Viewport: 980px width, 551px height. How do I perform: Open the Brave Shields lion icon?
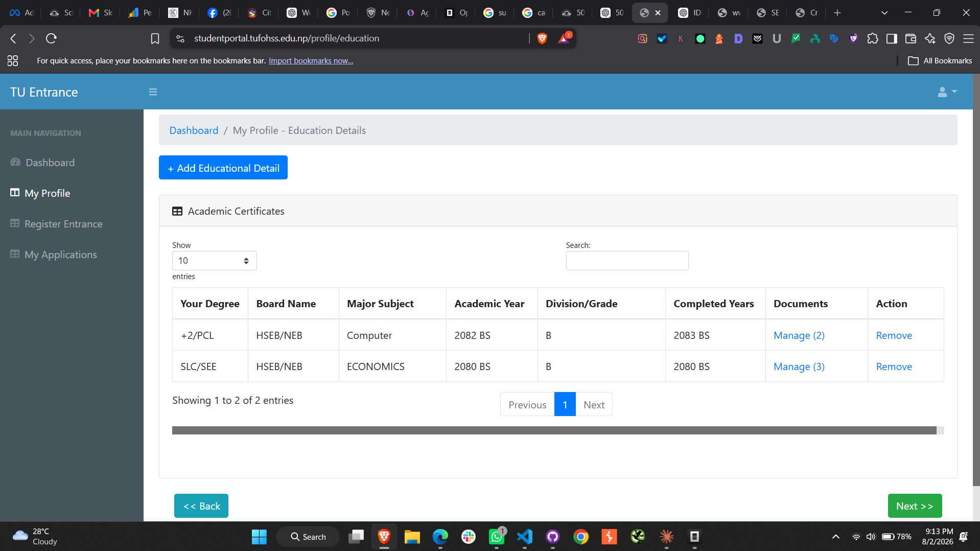[x=542, y=38]
